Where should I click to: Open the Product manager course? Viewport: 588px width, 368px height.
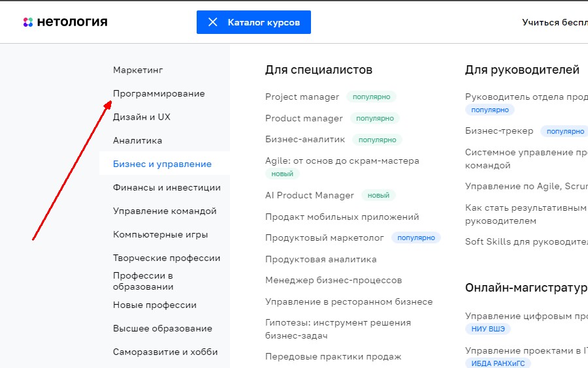click(x=304, y=118)
